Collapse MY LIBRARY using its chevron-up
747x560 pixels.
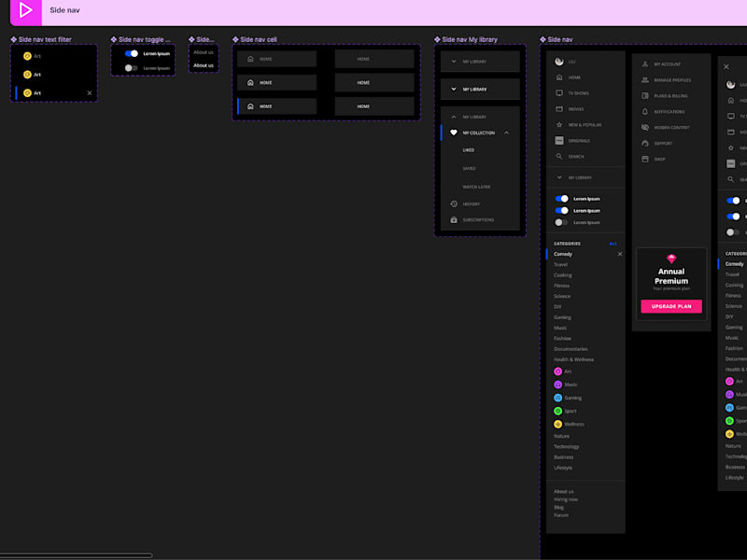click(x=454, y=117)
